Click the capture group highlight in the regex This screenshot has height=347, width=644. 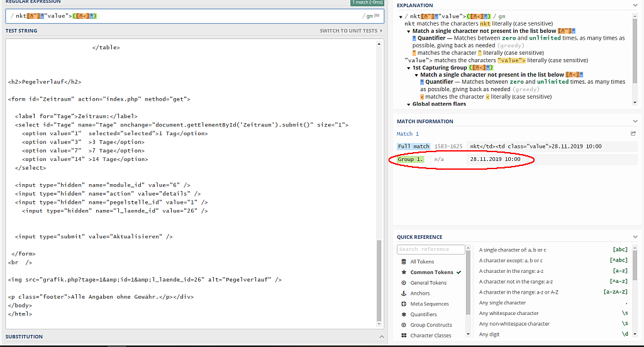pos(84,16)
